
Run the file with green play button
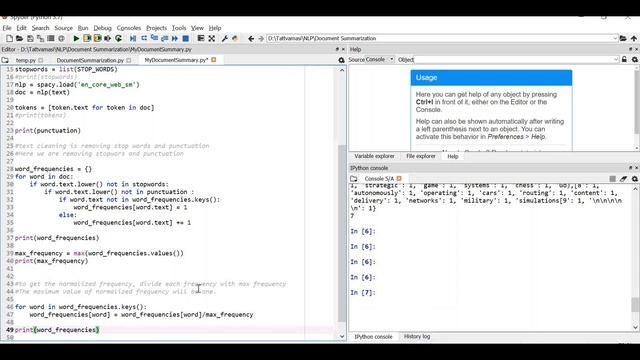coord(76,38)
